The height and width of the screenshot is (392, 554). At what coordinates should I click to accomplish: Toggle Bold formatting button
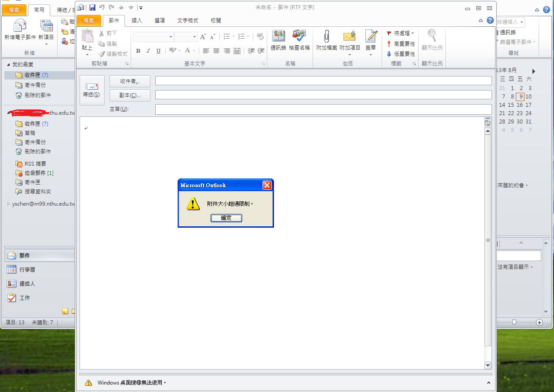(138, 51)
